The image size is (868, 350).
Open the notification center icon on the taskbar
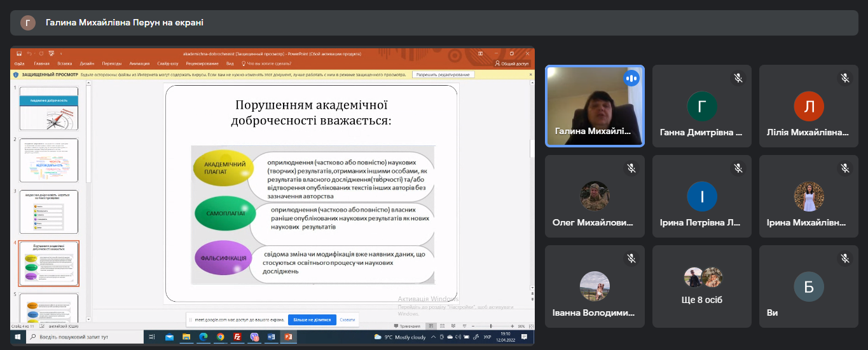click(524, 337)
